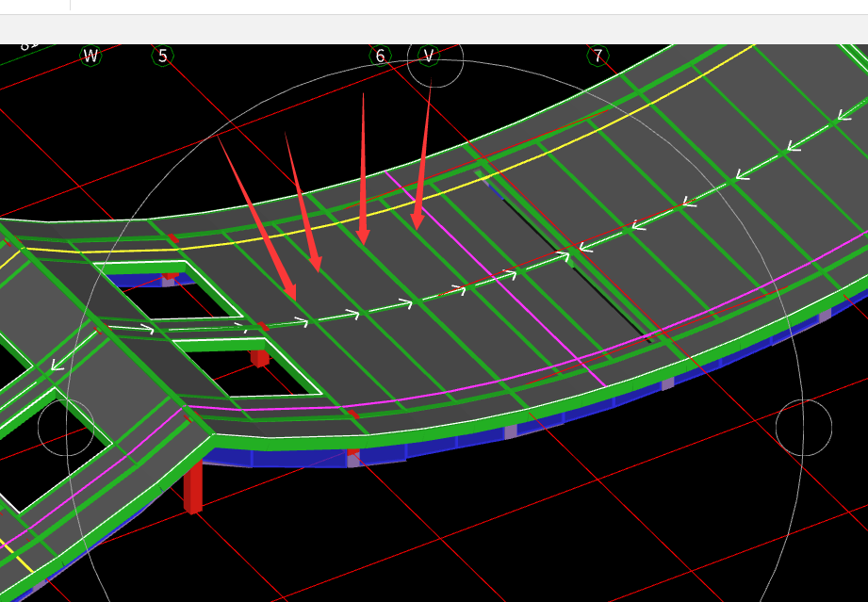Select the grid axis bubble labeled 7
The image size is (868, 602).
[x=598, y=56]
